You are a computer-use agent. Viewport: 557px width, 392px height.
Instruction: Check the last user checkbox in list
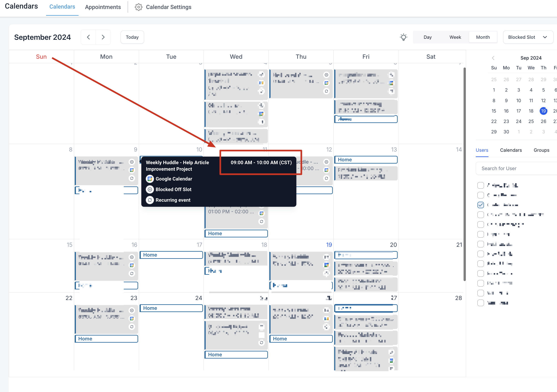(480, 303)
